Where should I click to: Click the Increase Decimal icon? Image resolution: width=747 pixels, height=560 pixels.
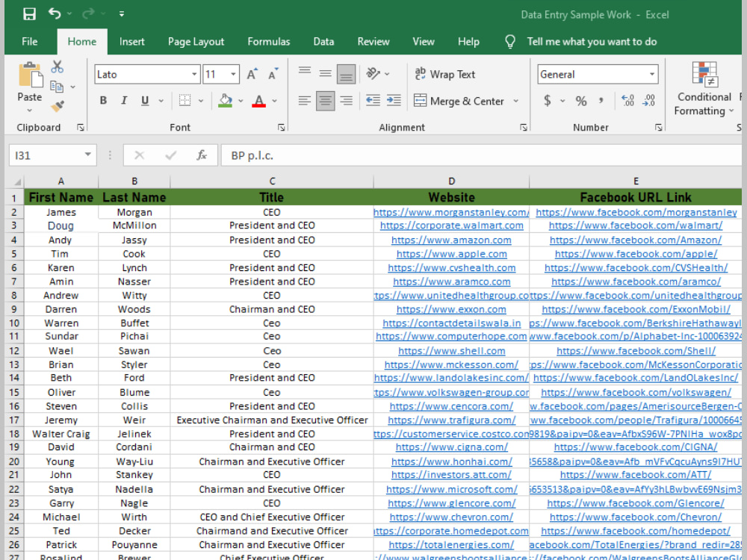click(628, 101)
